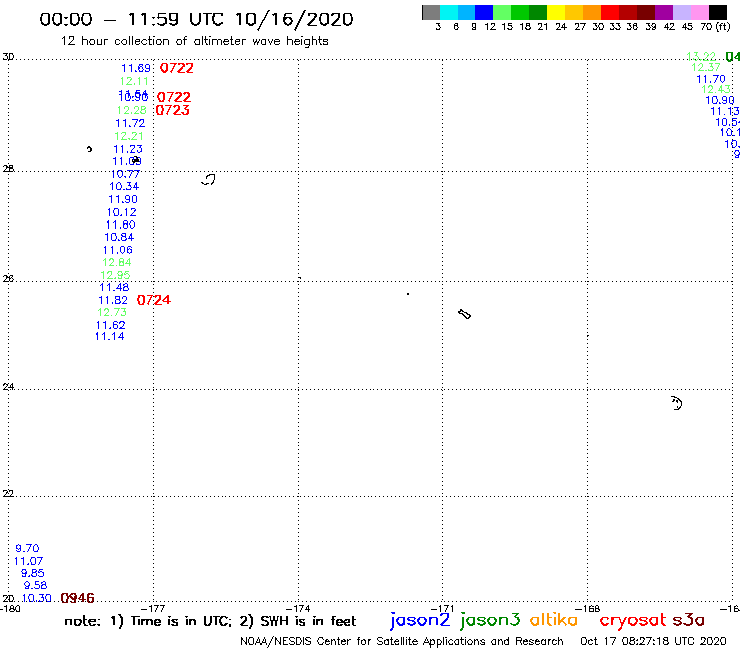Select the 12.37 wave height value
Screen dimensions: 740x650
click(706, 68)
